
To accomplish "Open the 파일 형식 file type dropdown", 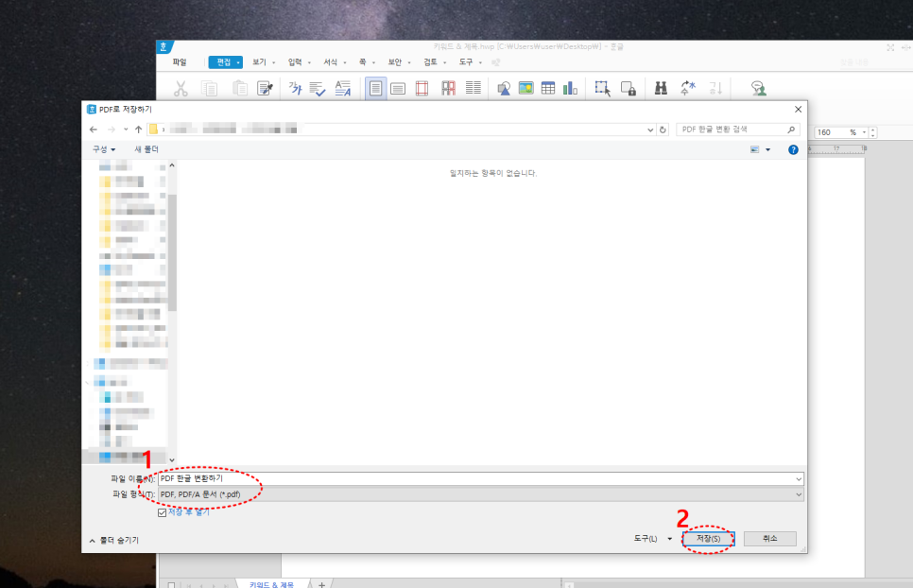I will [480, 494].
